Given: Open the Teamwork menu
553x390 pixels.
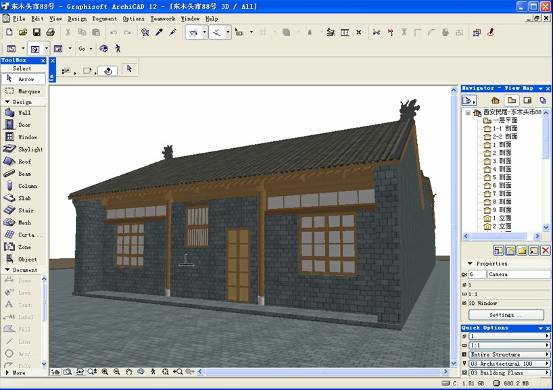Looking at the screenshot, I should (x=163, y=19).
